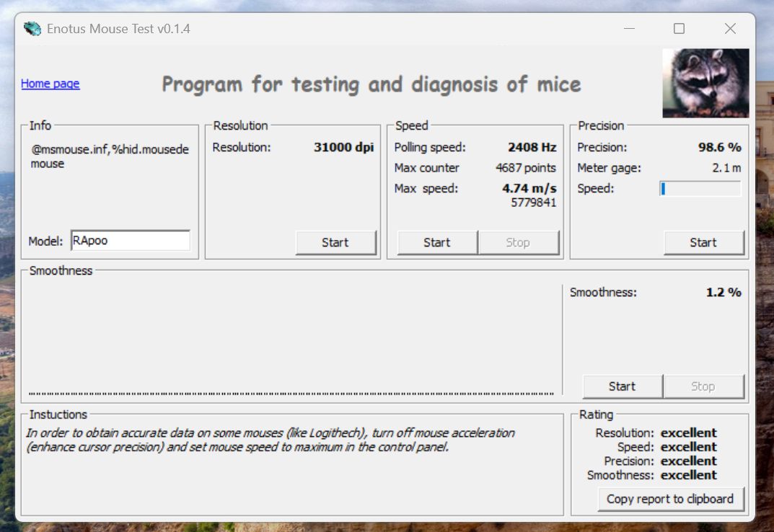Screen dimensions: 774x532
Task: Stop the Smoothness test
Action: tap(703, 386)
